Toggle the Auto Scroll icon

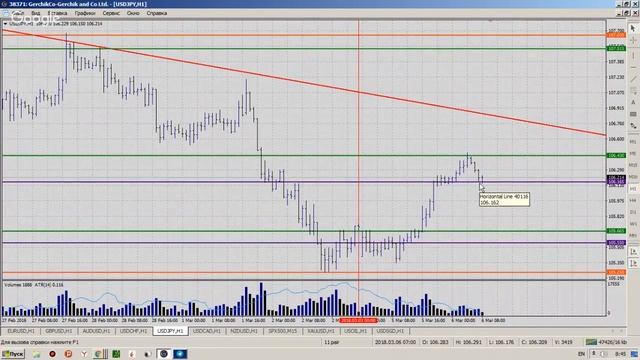(633, 264)
